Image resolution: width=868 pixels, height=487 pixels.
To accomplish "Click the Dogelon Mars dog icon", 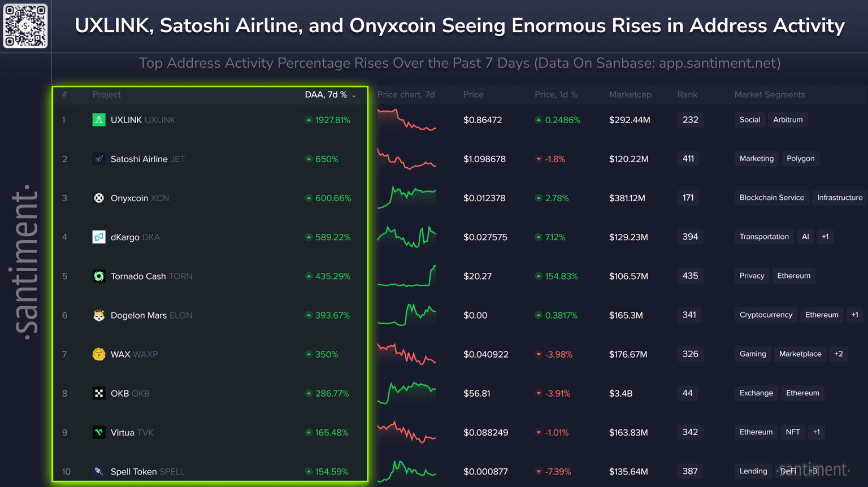I will click(x=99, y=315).
